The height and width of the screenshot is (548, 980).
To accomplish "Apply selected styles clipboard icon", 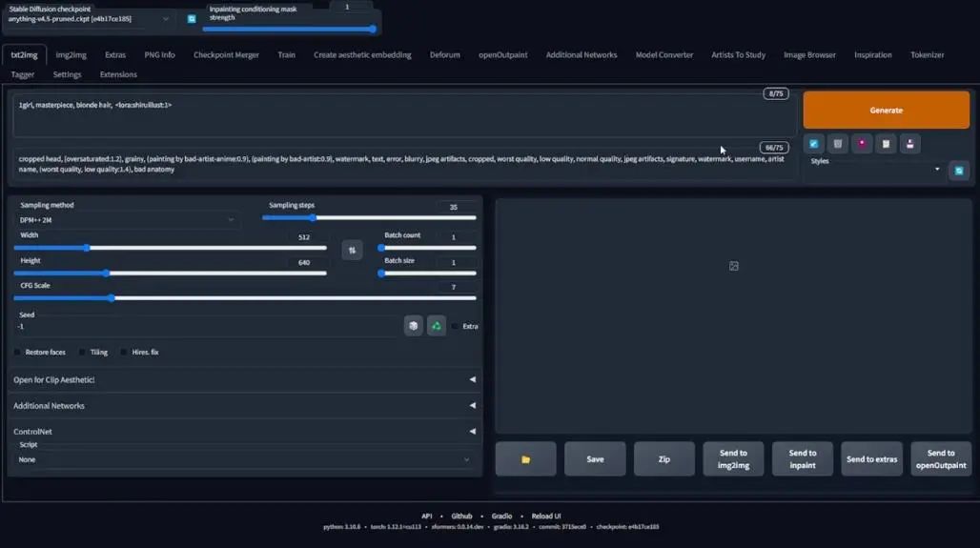I will pos(886,144).
